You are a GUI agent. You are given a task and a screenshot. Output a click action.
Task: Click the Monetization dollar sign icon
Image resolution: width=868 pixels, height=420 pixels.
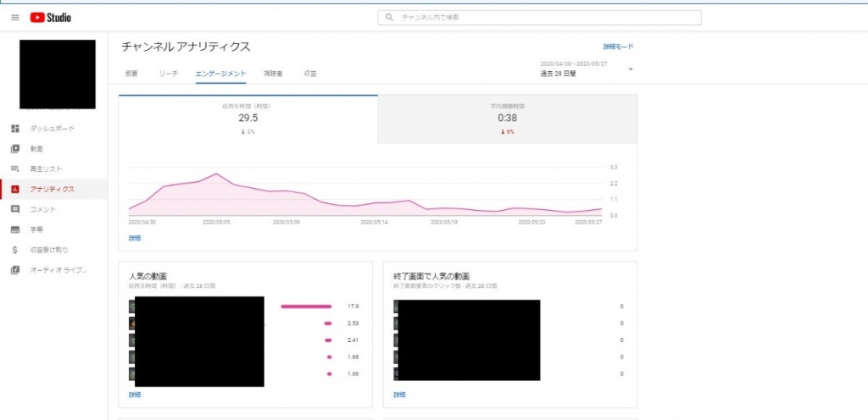(x=14, y=250)
